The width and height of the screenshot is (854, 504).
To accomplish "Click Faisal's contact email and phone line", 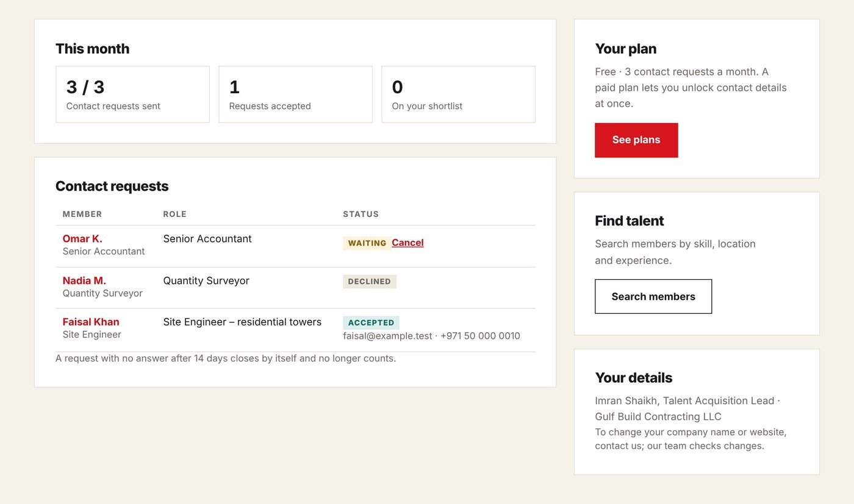I will click(431, 336).
